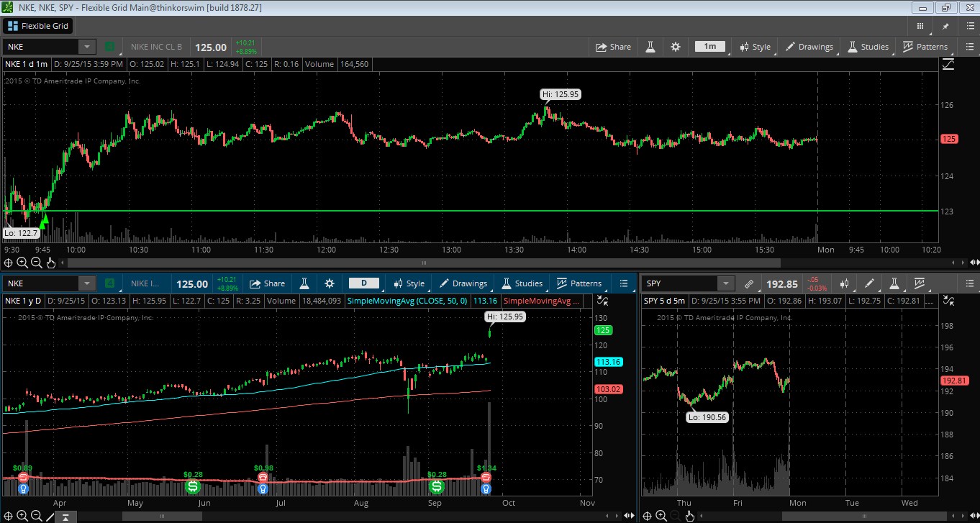Click the Flexible Grid button
980x523 pixels.
click(x=38, y=26)
